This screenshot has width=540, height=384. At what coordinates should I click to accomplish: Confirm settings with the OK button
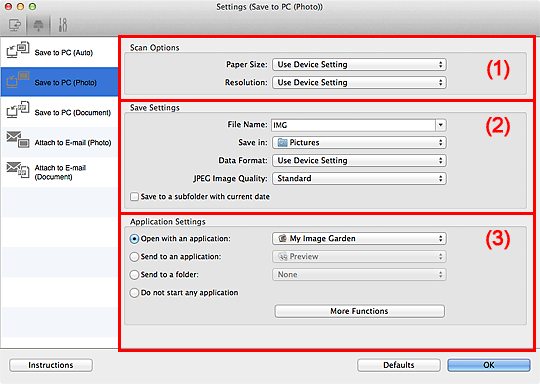[x=489, y=365]
